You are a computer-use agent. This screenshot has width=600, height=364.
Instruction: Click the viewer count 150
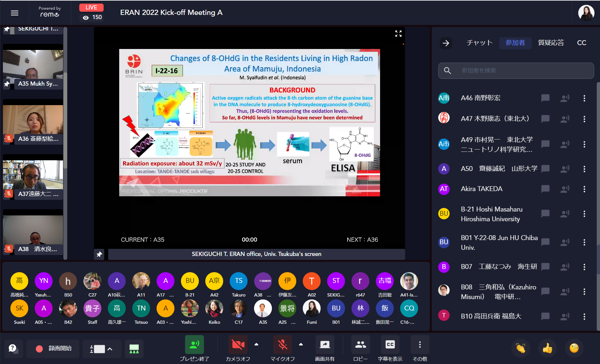[x=93, y=18]
